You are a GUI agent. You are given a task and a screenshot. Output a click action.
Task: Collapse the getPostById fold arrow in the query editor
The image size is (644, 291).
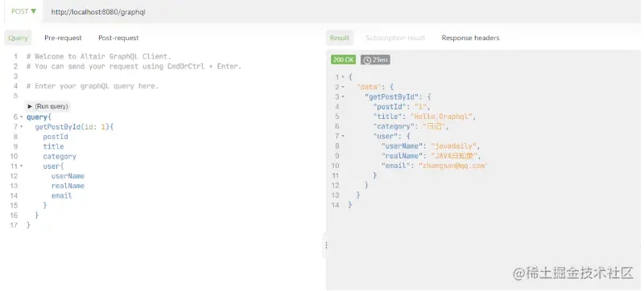coord(22,127)
